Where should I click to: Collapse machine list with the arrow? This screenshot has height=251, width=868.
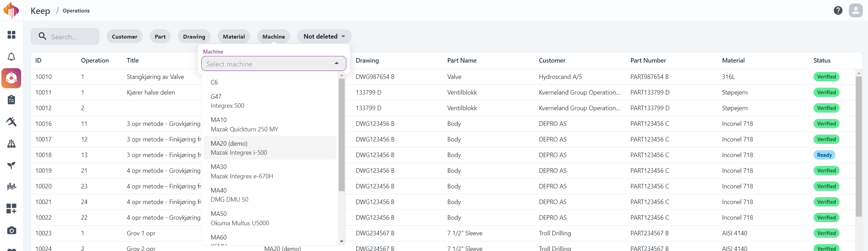(337, 63)
